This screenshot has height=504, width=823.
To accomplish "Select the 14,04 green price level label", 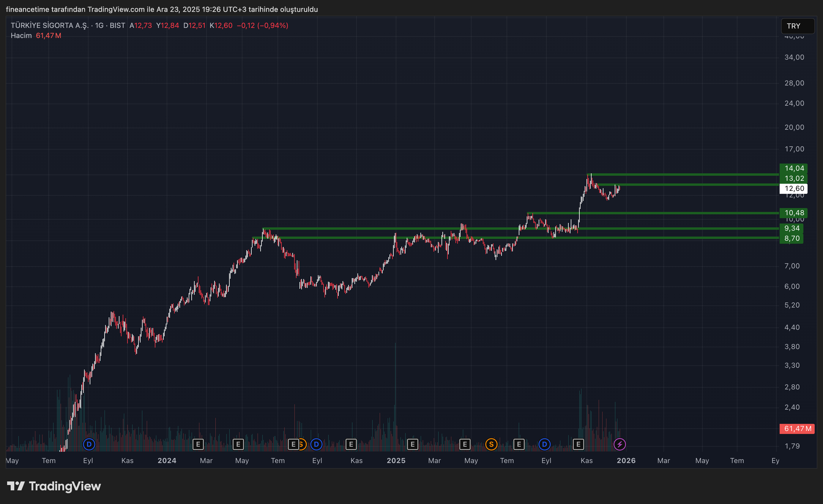I will [794, 168].
